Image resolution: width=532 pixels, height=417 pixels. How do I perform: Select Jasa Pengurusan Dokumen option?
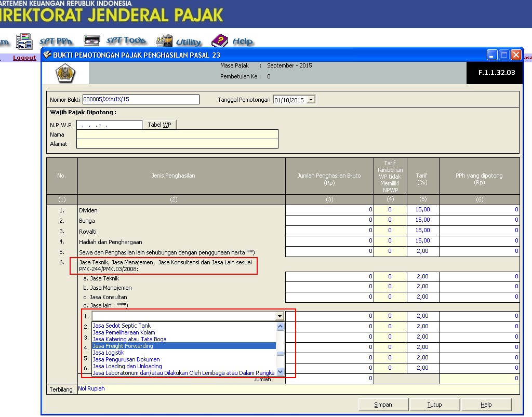pos(184,359)
